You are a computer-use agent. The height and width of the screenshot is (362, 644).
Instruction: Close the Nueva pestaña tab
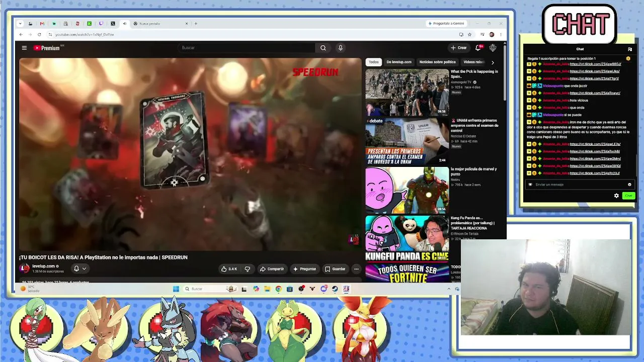coord(187,24)
